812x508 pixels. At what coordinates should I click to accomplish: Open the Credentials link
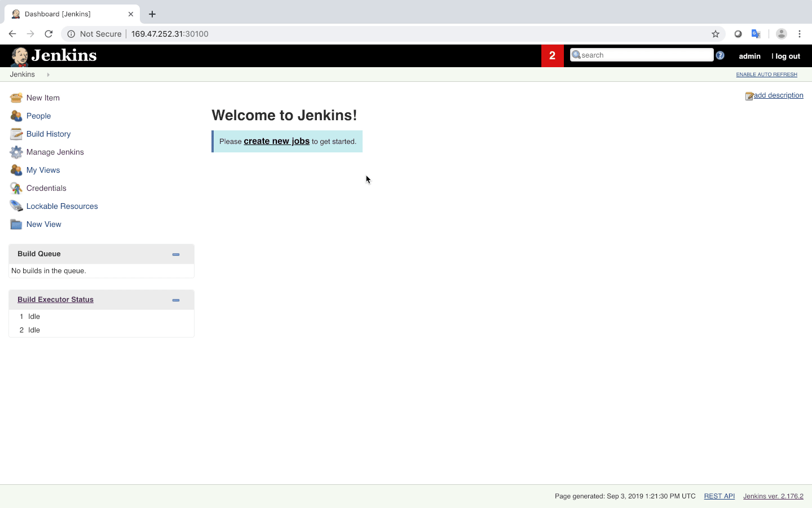coord(46,188)
